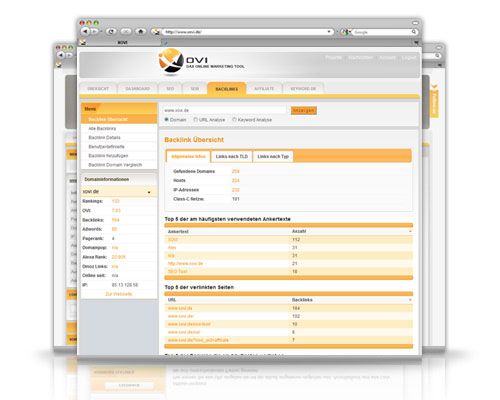Open Backlink Übersicht in the side menu

pos(119,119)
